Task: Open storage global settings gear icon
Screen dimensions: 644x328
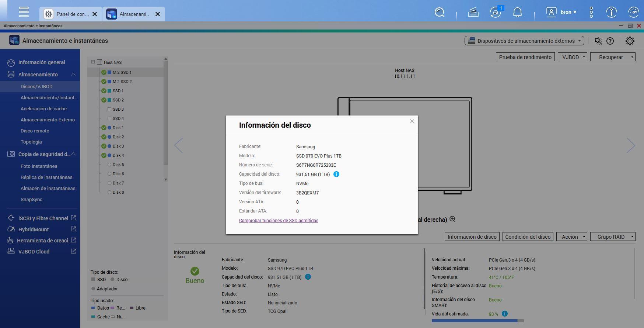Action: [630, 41]
